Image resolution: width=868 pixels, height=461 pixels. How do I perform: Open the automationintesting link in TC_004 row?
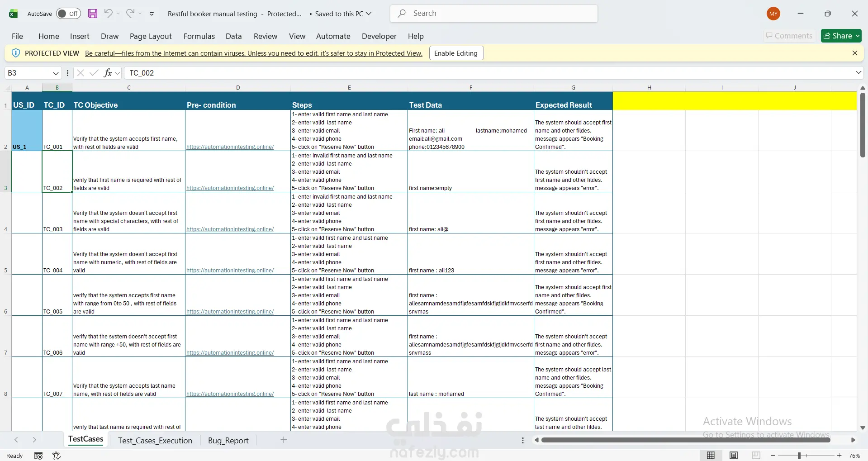[230, 271]
